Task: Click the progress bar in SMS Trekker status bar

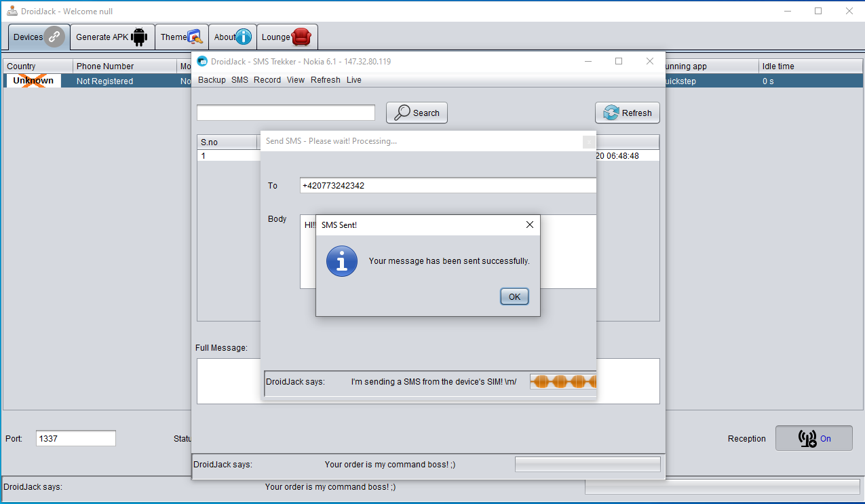Action: click(x=588, y=464)
